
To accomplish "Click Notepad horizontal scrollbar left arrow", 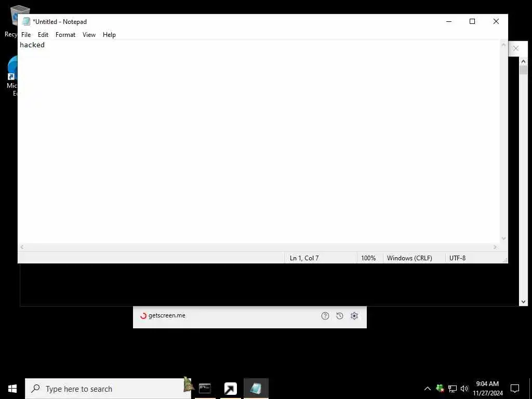I will click(x=22, y=247).
